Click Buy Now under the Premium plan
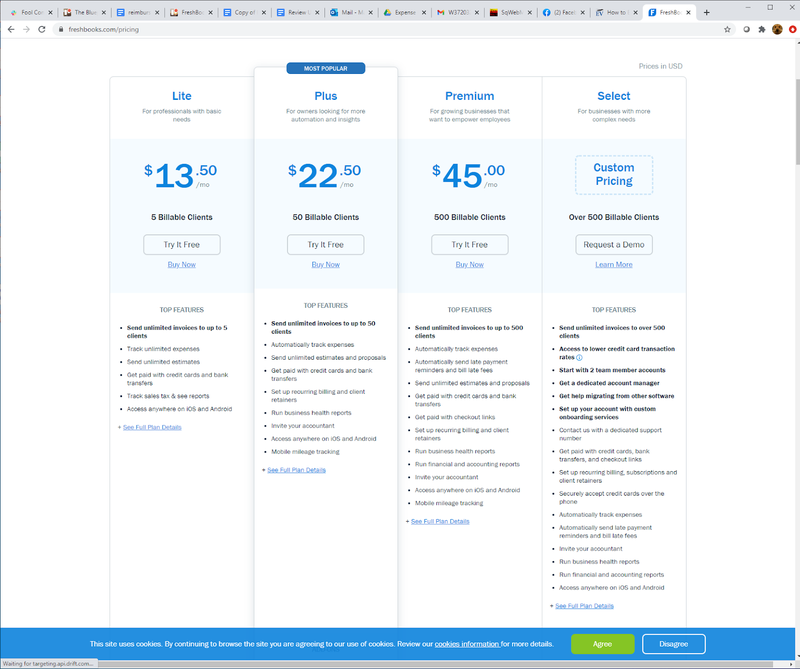Image resolution: width=800 pixels, height=669 pixels. click(x=469, y=265)
